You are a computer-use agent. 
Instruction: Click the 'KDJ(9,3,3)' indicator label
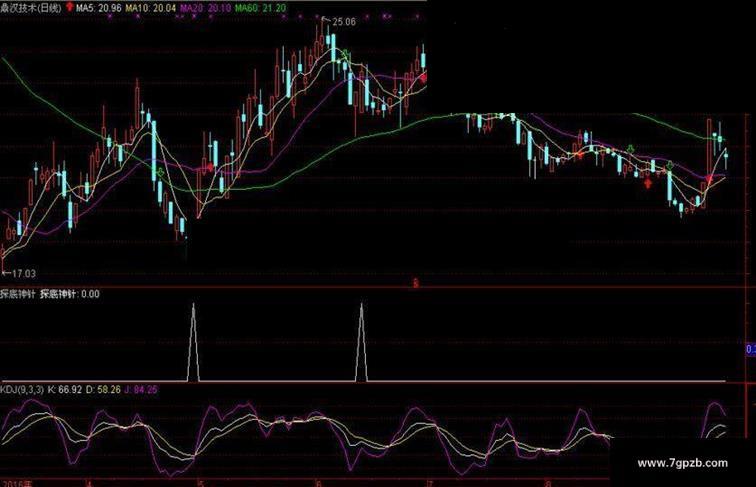point(22,389)
